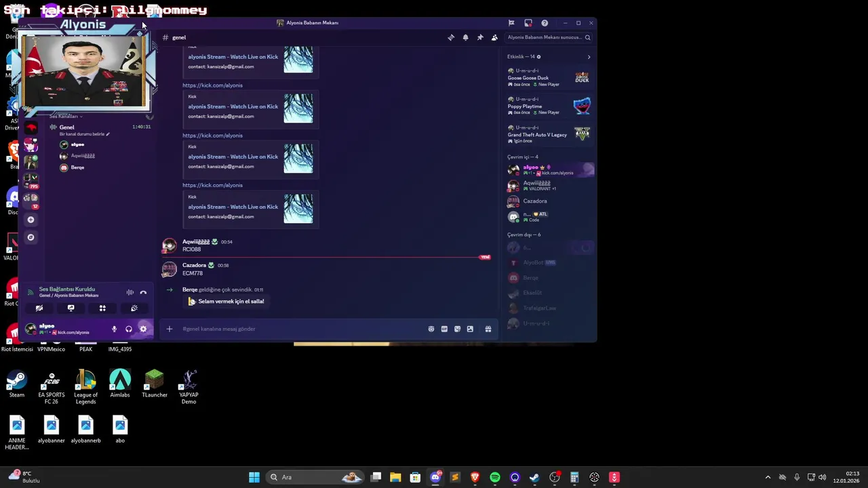Screen dimensions: 868x488
Task: Deafen using the headphones icon
Action: pyautogui.click(x=129, y=329)
